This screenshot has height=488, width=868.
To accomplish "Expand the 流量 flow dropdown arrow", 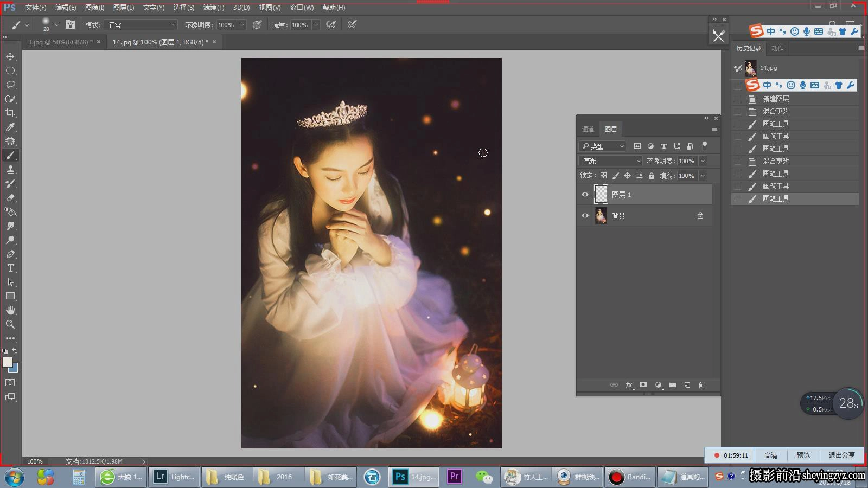I will [x=316, y=25].
